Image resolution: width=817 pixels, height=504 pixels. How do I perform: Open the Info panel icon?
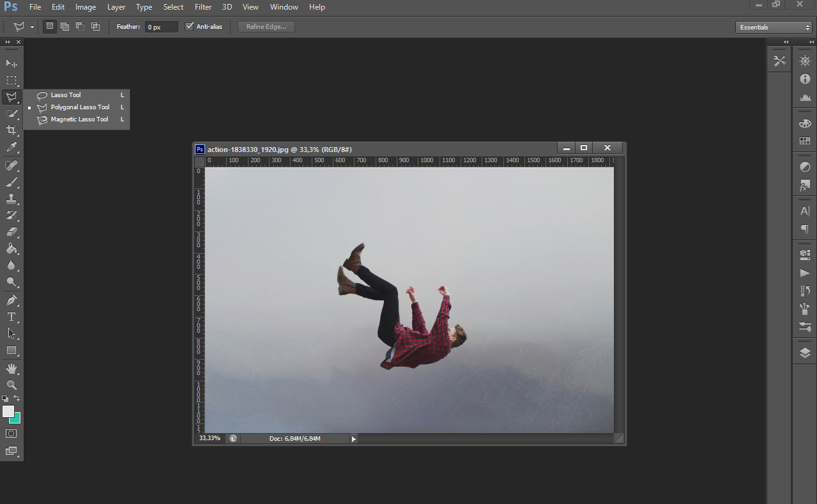coord(805,79)
